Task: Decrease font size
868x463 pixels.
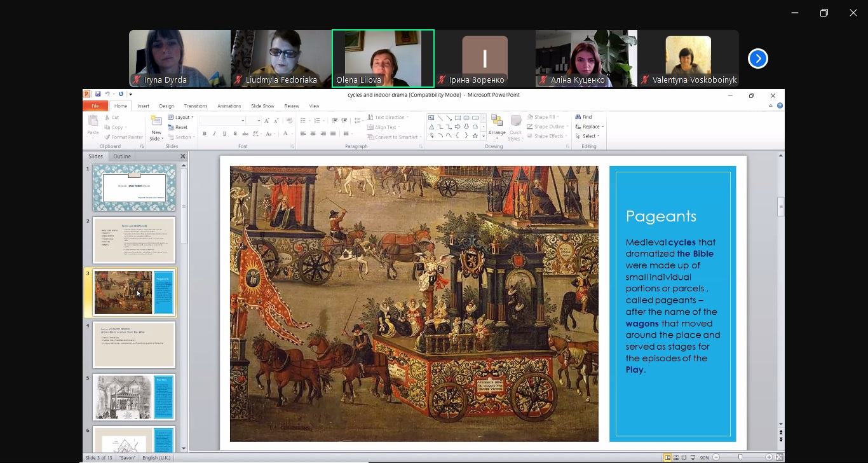Action: 277,120
